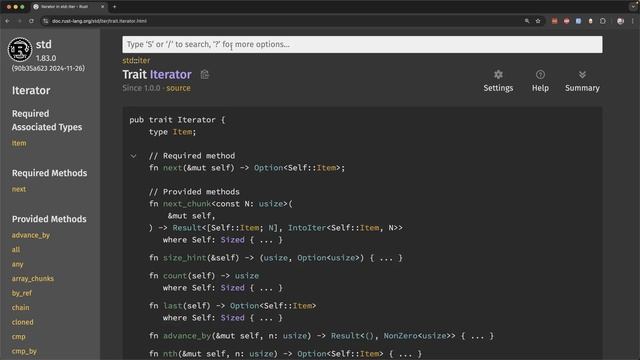Open the all method sidebar link
This screenshot has width=640, height=360.
pyautogui.click(x=16, y=250)
